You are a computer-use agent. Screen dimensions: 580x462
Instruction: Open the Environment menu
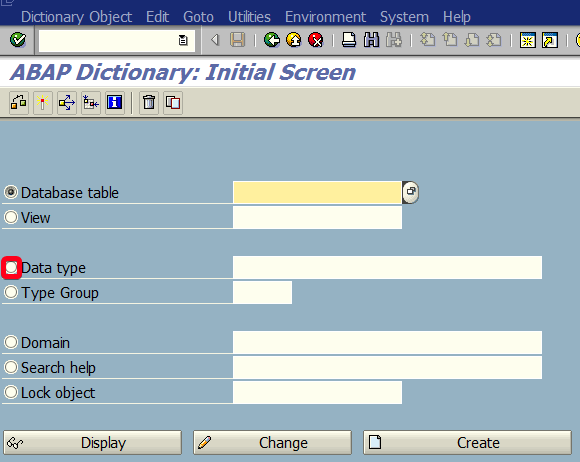[x=325, y=17]
